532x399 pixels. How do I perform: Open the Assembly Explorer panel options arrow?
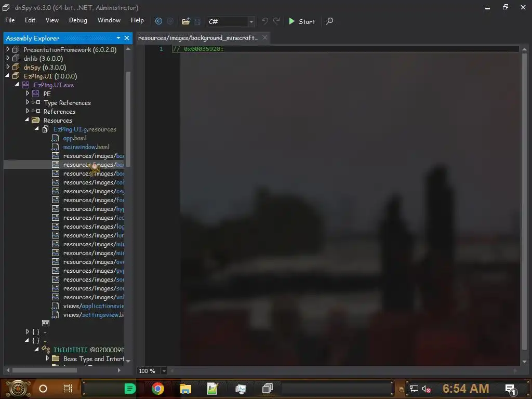click(118, 38)
